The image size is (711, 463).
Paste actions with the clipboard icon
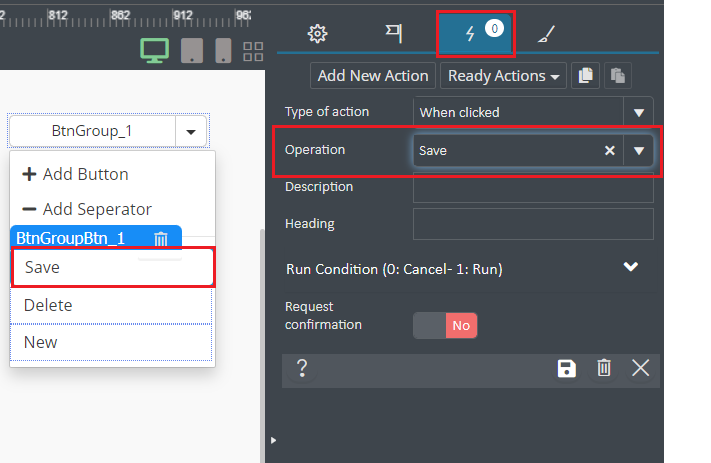(x=618, y=76)
